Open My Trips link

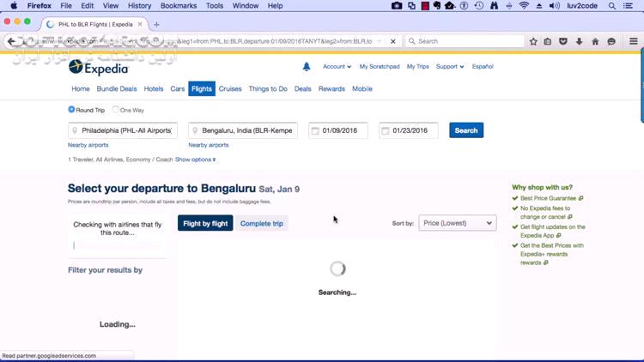[417, 67]
